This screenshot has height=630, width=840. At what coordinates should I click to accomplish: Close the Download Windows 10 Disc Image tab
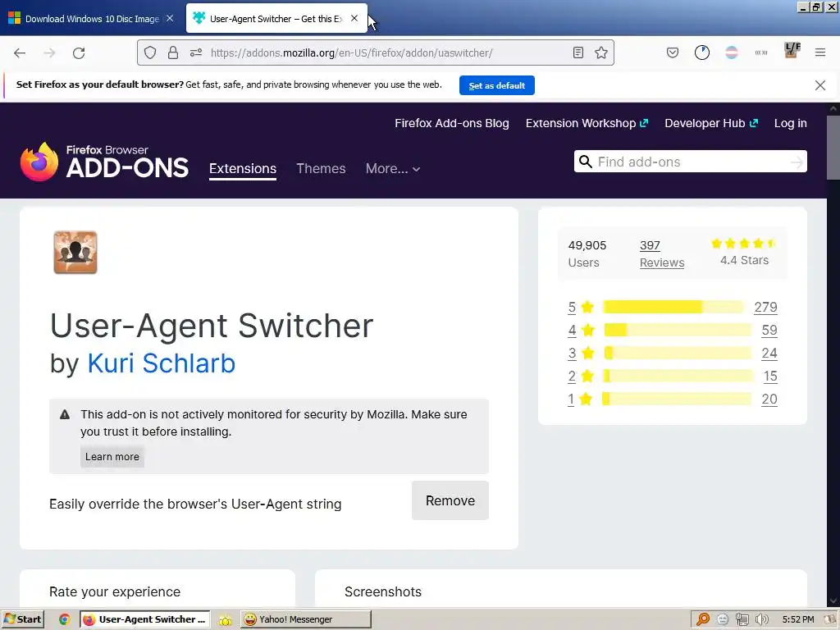170,18
